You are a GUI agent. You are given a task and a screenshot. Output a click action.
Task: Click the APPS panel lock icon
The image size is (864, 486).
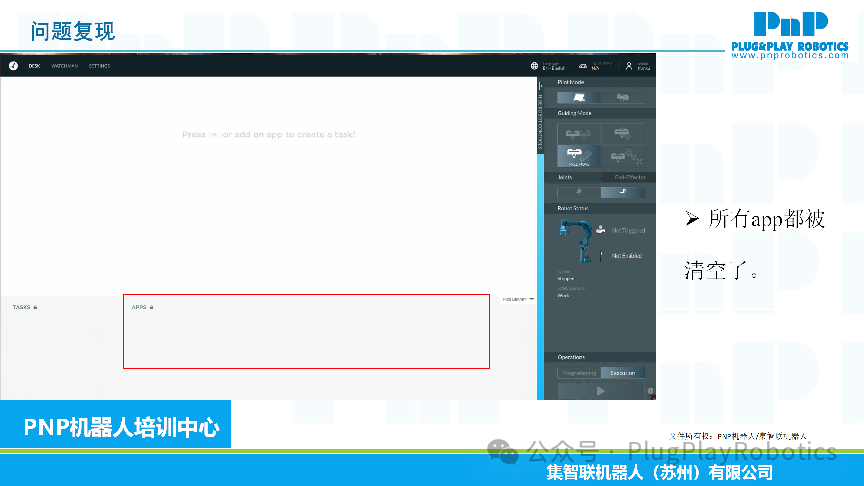[152, 307]
